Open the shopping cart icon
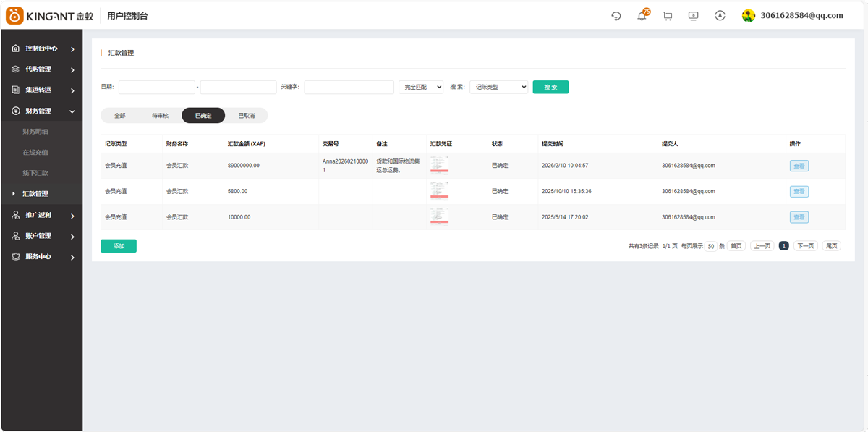This screenshot has width=868, height=432. pyautogui.click(x=667, y=16)
